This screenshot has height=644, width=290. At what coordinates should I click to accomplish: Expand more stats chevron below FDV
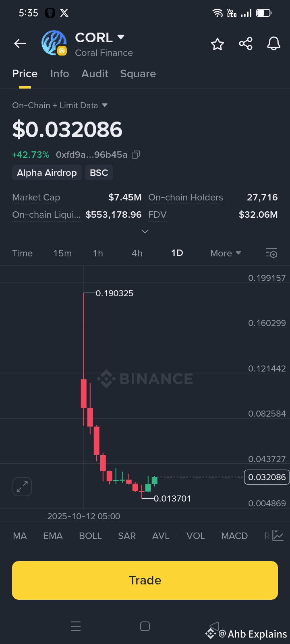pyautogui.click(x=145, y=231)
